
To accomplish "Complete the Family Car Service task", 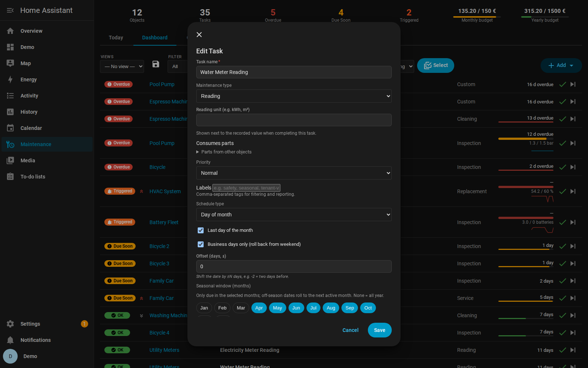I will tap(563, 298).
